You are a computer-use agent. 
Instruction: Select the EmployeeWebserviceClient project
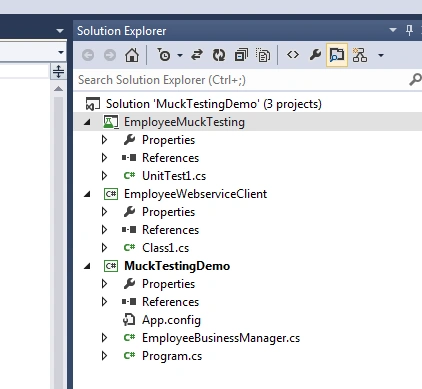point(195,194)
